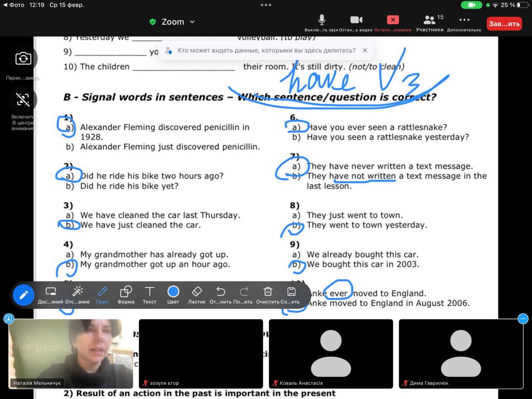Open the blue Color picker swatch
Screen dimensions: 532x399
click(x=173, y=292)
